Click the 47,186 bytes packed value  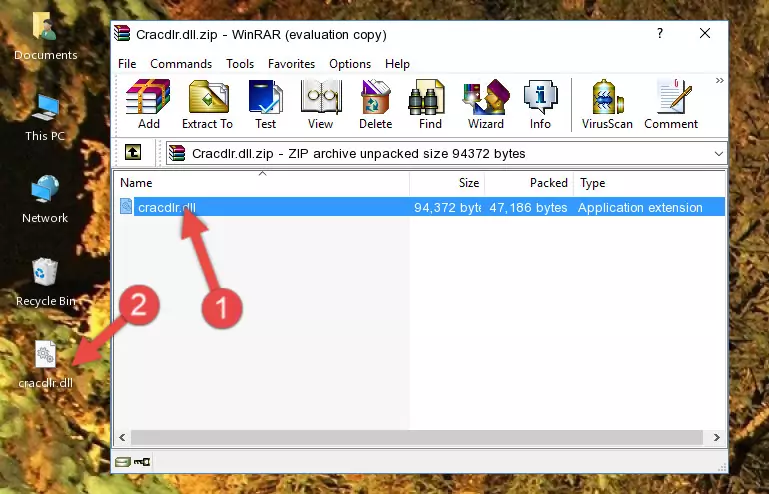[528, 208]
